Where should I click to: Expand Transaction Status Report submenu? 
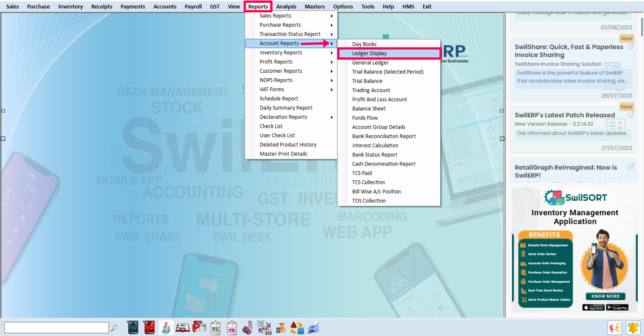[x=291, y=34]
